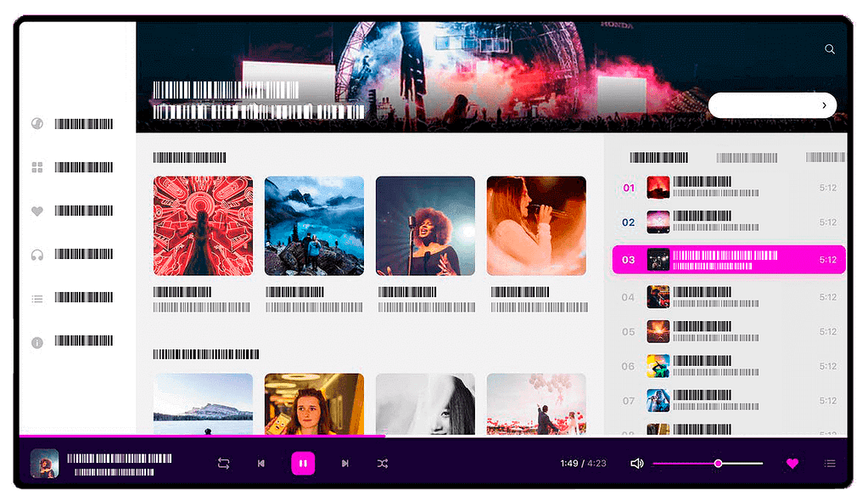Open the headphones icon in sidebar

pos(37,255)
